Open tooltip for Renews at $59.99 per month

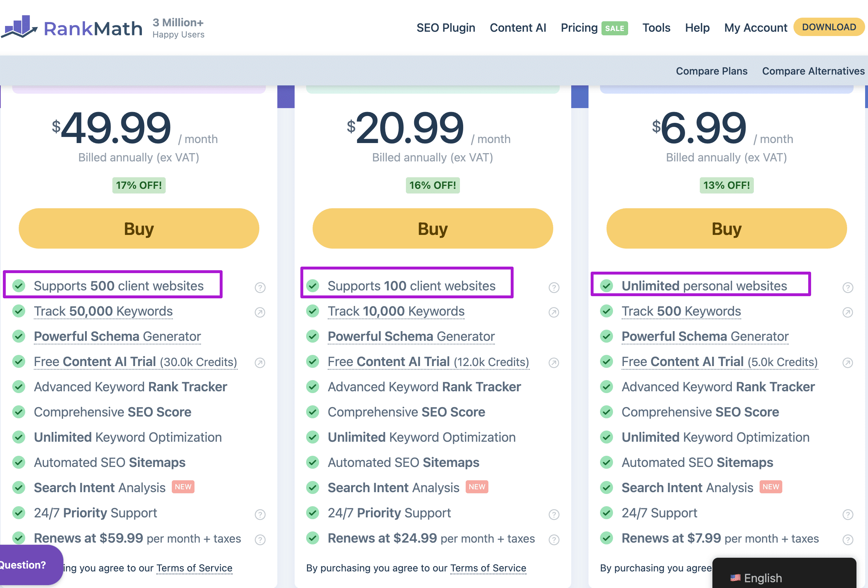coord(260,539)
